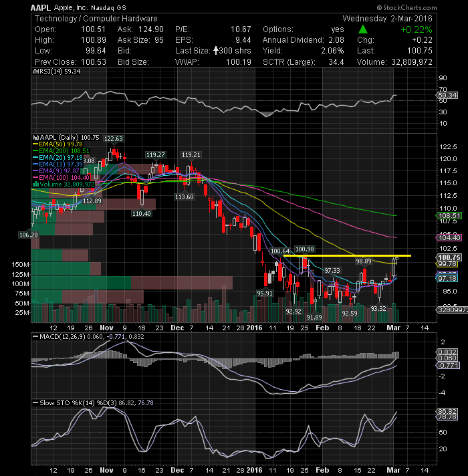
Task: Click the 0.832 MACD histogram axis tag
Action: [447, 352]
